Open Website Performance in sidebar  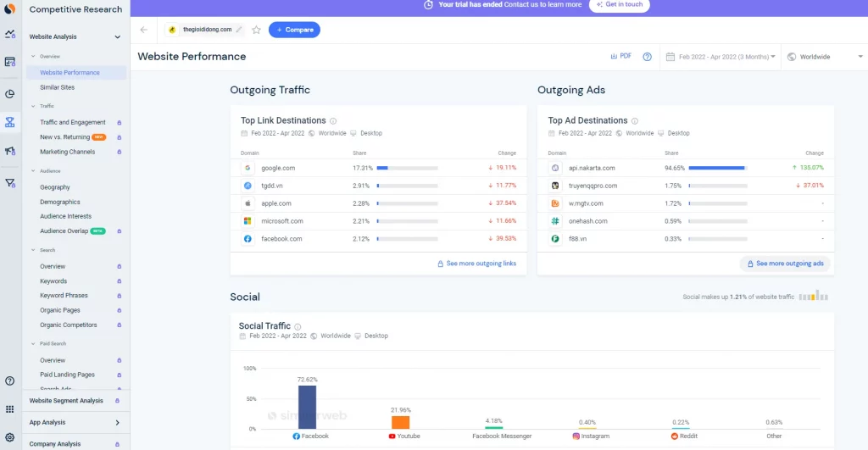point(76,73)
